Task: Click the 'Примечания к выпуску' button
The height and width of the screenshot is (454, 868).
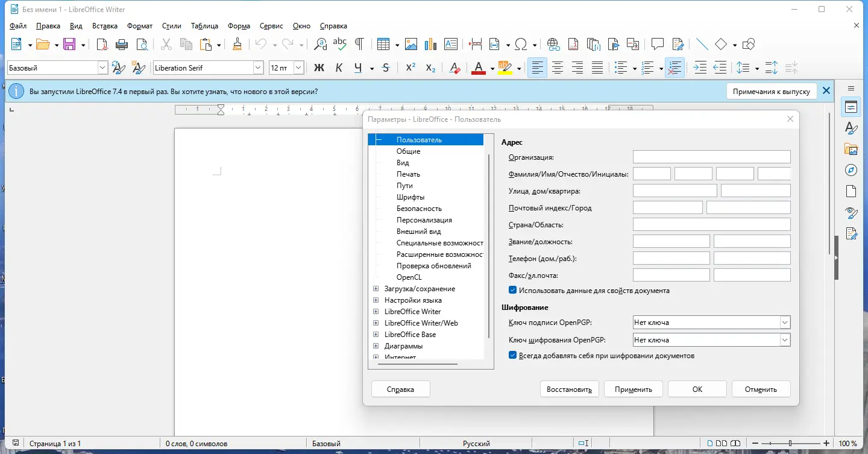Action: click(772, 91)
